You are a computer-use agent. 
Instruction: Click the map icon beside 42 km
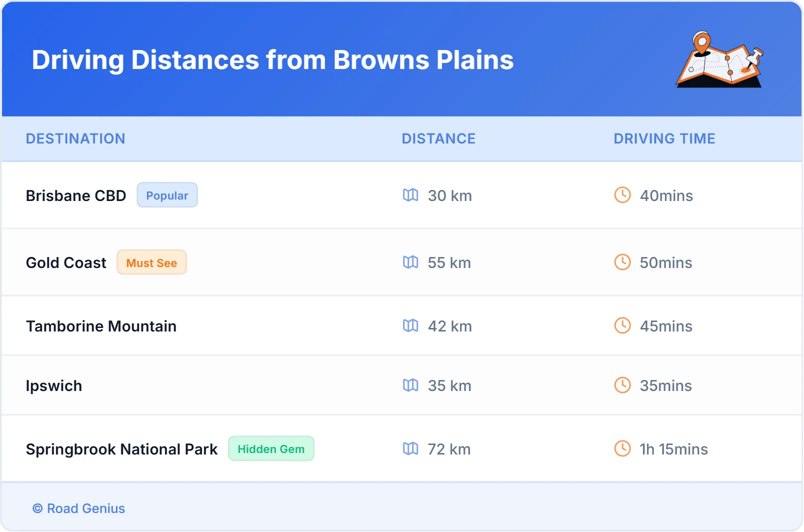(x=410, y=325)
